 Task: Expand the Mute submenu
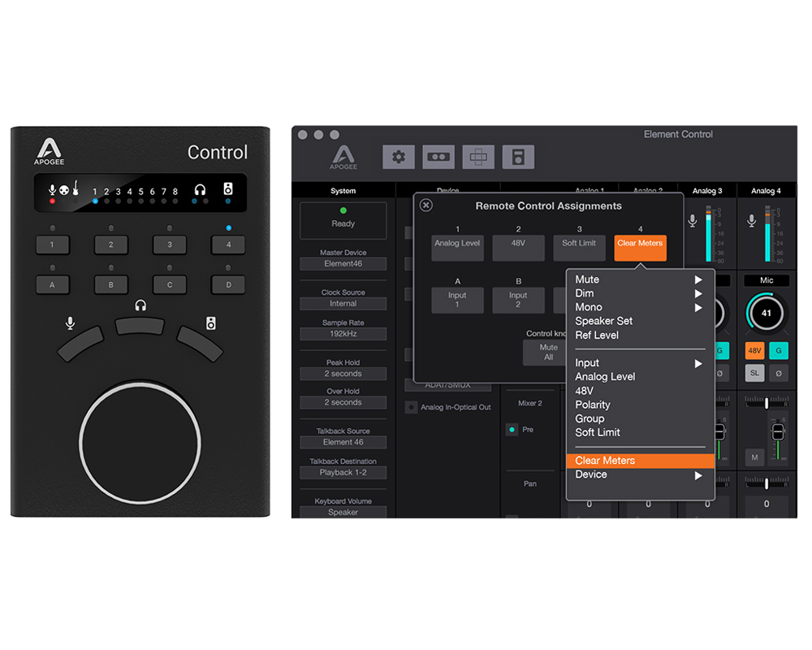pos(640,279)
